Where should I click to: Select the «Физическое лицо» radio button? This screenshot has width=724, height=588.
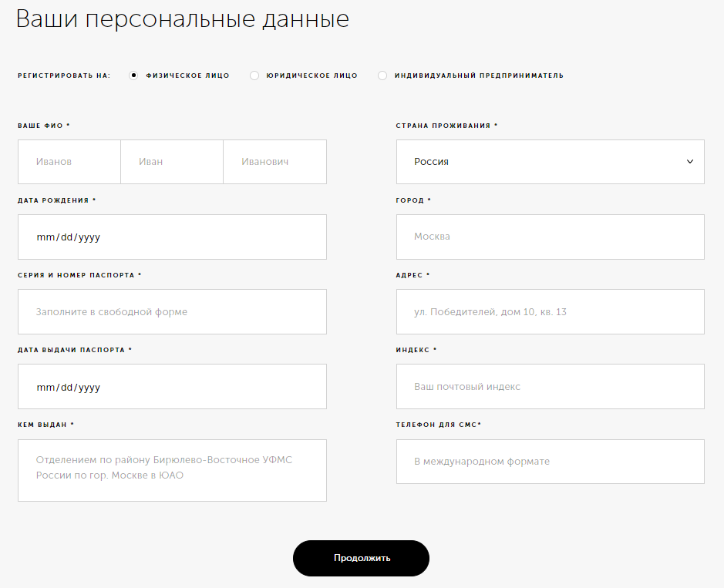click(x=133, y=75)
